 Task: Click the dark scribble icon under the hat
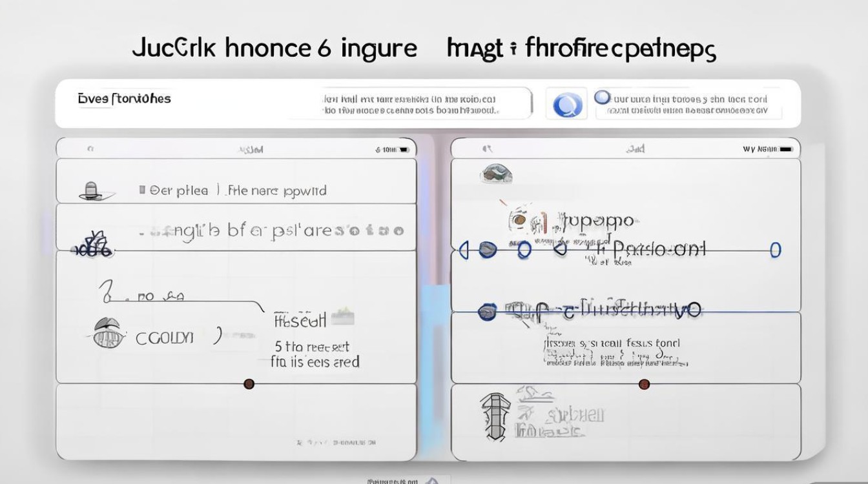pyautogui.click(x=92, y=245)
